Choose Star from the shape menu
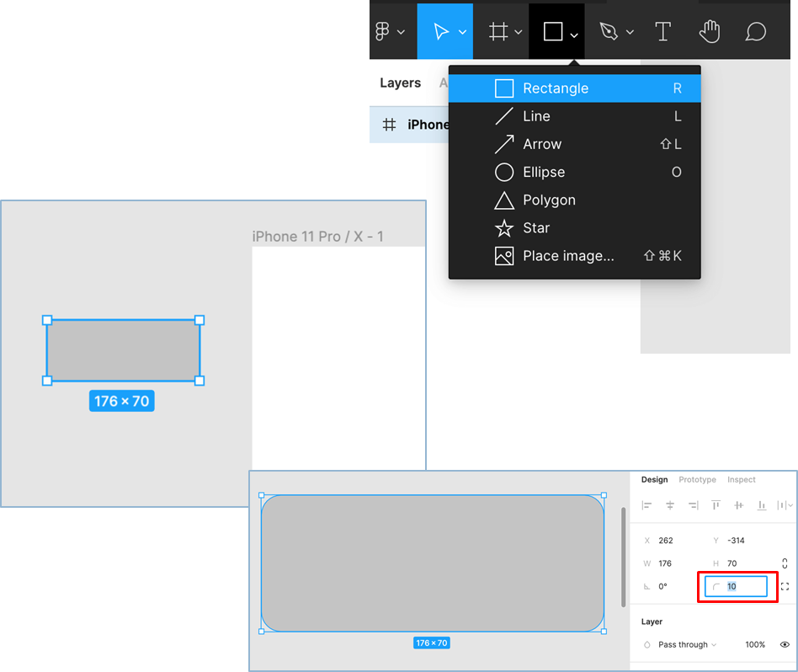The image size is (798, 672). (575, 228)
